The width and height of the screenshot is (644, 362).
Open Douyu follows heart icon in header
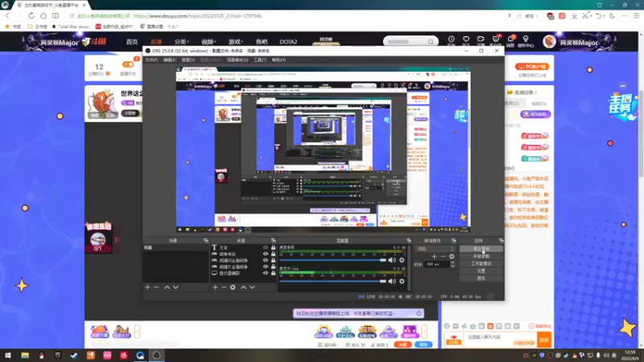[x=466, y=39]
